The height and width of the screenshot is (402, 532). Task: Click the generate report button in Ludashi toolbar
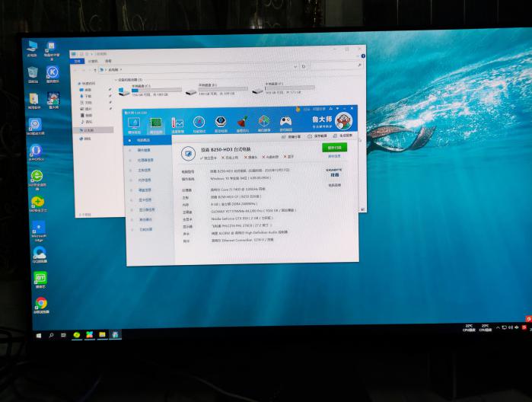(342, 136)
